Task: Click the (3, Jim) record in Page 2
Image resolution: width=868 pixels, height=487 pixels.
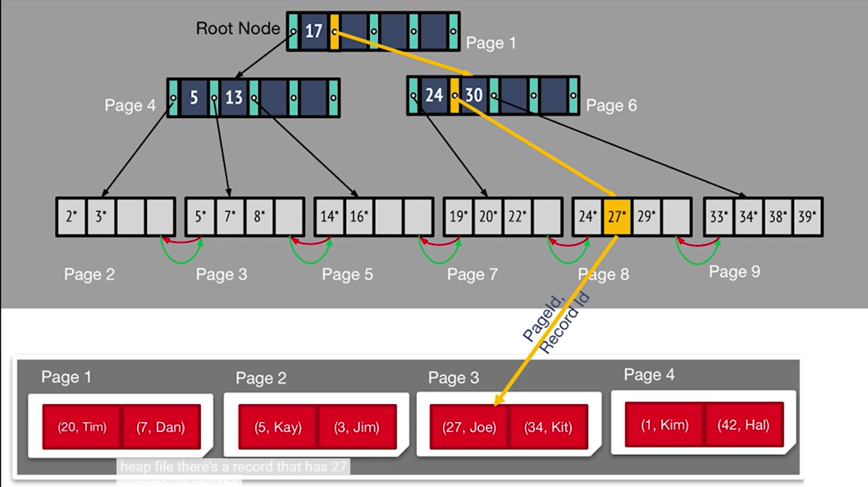Action: (x=357, y=427)
